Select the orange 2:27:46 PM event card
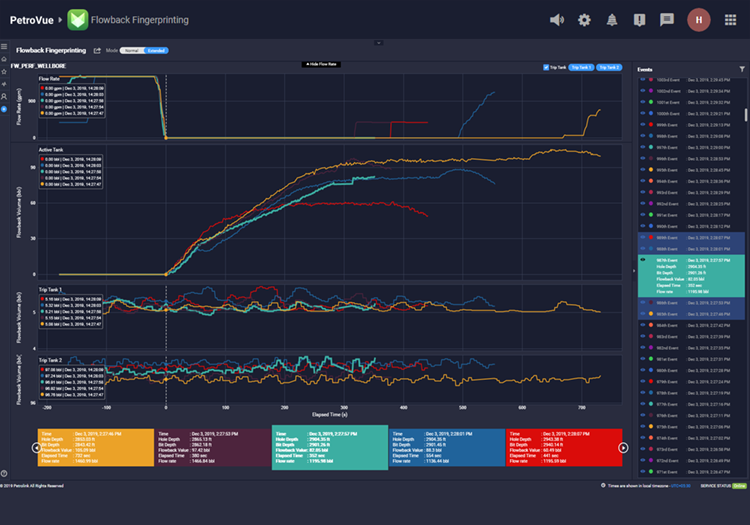The width and height of the screenshot is (750, 525). click(x=96, y=448)
